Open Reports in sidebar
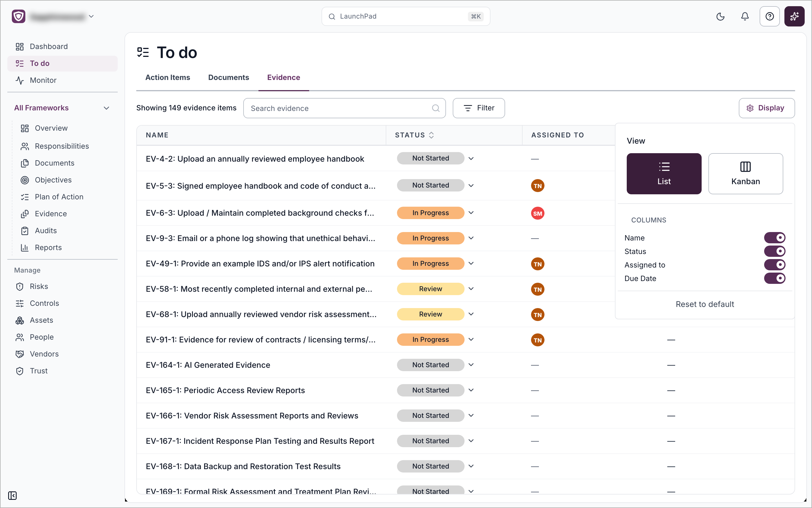Screen dimensions: 812x508 48,248
